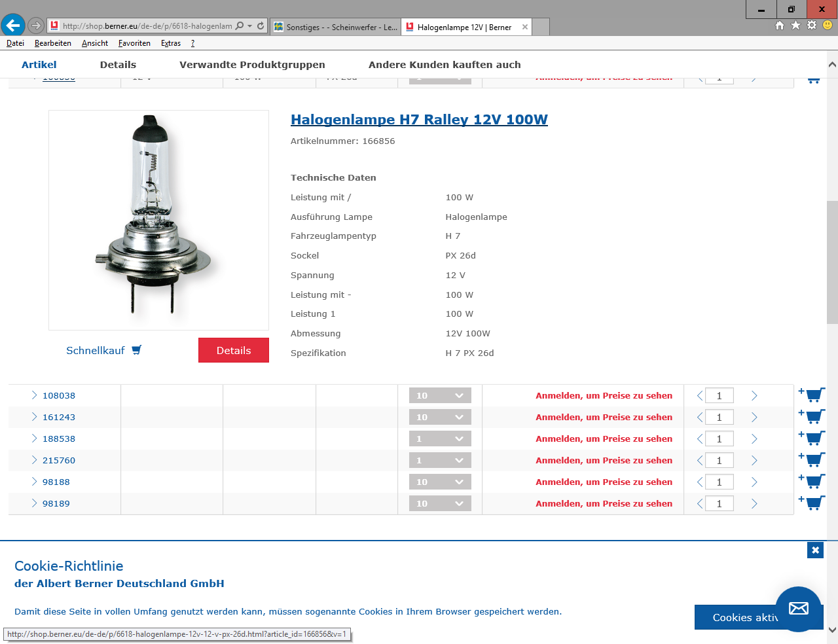This screenshot has height=644, width=838.
Task: Switch to the Details page tab
Action: [118, 65]
